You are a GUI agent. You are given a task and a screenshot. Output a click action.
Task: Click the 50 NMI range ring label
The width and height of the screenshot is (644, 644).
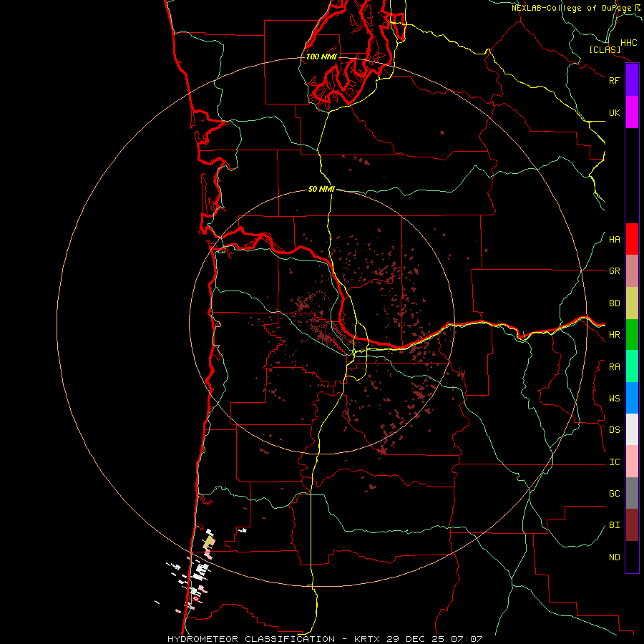[x=321, y=189]
